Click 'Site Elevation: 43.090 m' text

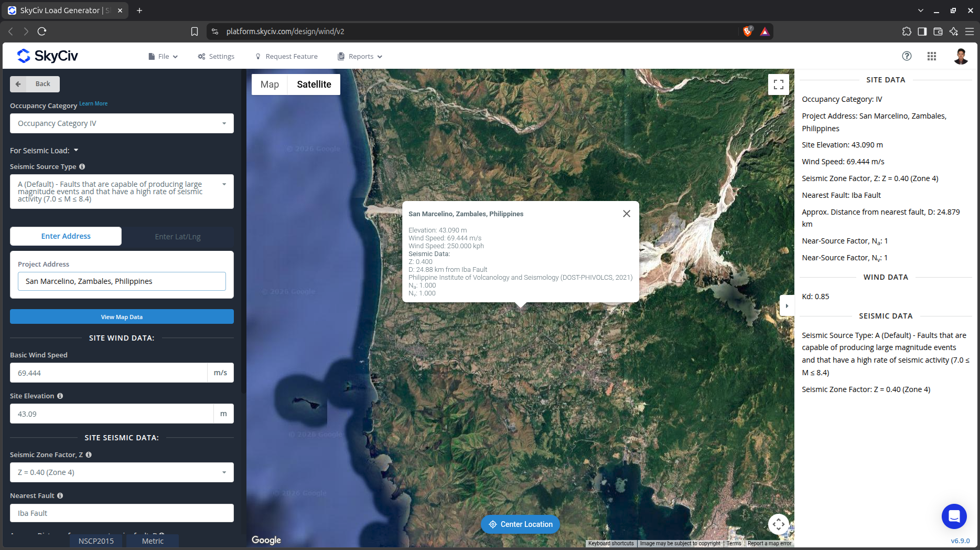click(x=842, y=145)
